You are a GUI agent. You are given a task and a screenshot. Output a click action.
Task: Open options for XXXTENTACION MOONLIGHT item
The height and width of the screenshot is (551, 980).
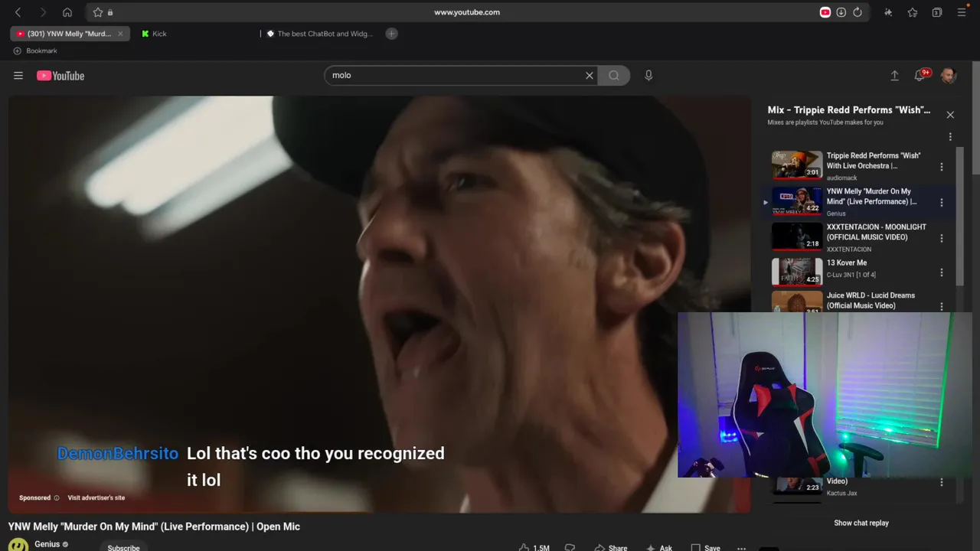point(942,238)
